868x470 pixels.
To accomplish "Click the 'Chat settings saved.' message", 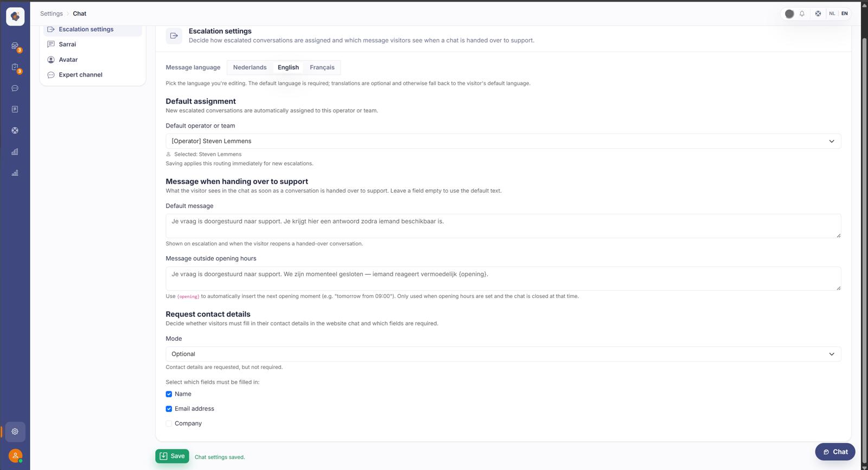I will (220, 457).
